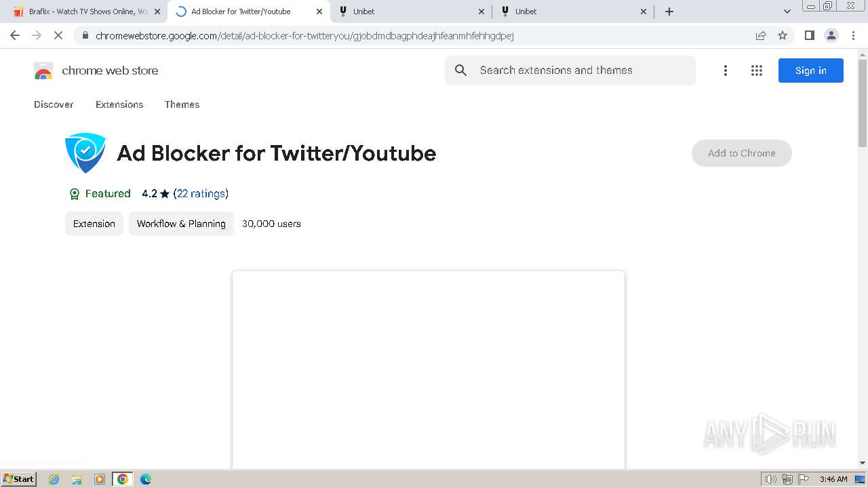Launch Internet Explorer from the taskbar
Screen dimensions: 868x488
pyautogui.click(x=54, y=479)
